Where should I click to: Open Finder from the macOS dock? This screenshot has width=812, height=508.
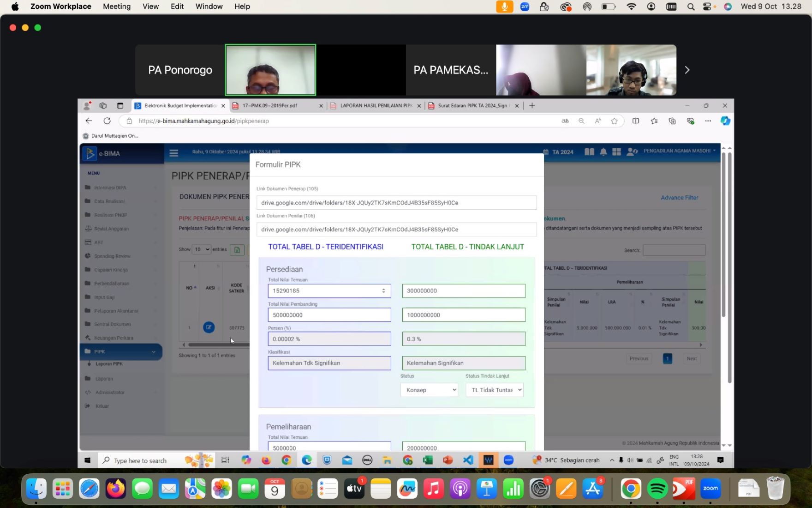tap(36, 489)
